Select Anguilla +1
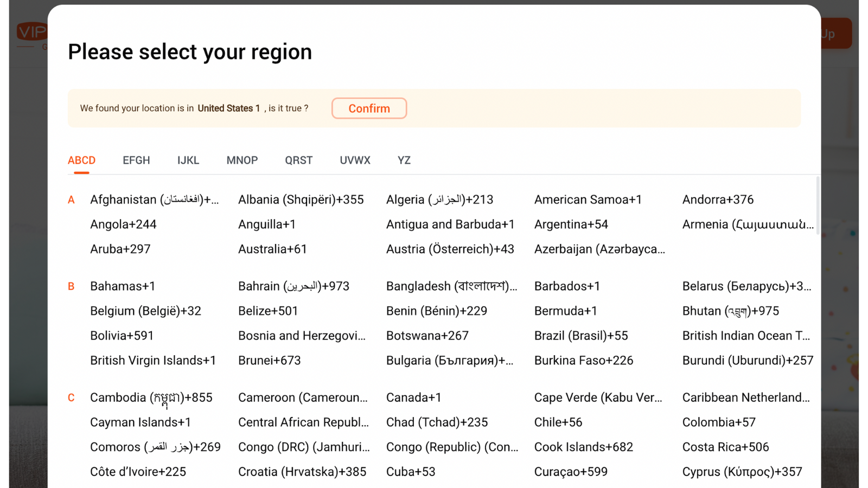This screenshot has height=488, width=868. [x=267, y=224]
